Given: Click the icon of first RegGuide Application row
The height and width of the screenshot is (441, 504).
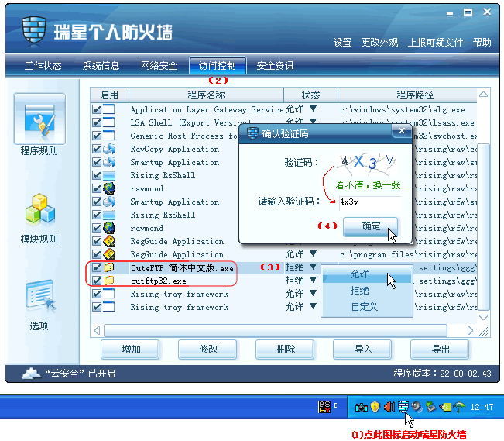Looking at the screenshot, I should pyautogui.click(x=109, y=241).
